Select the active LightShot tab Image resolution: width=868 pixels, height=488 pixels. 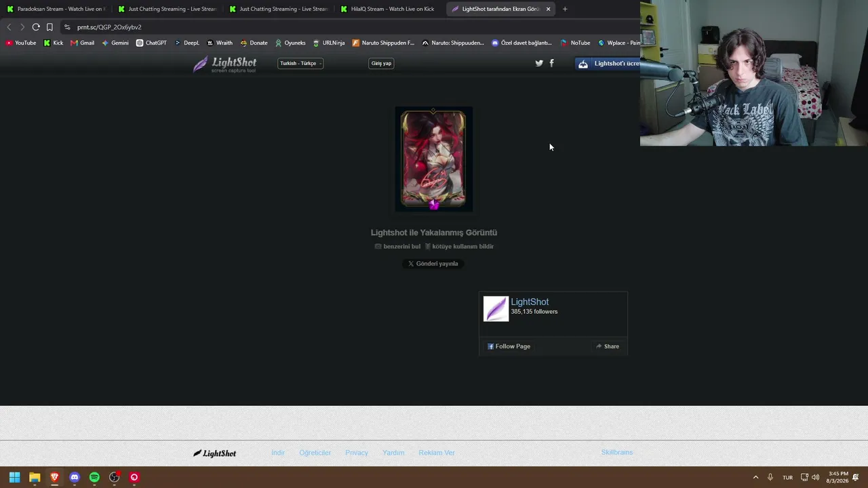click(500, 9)
